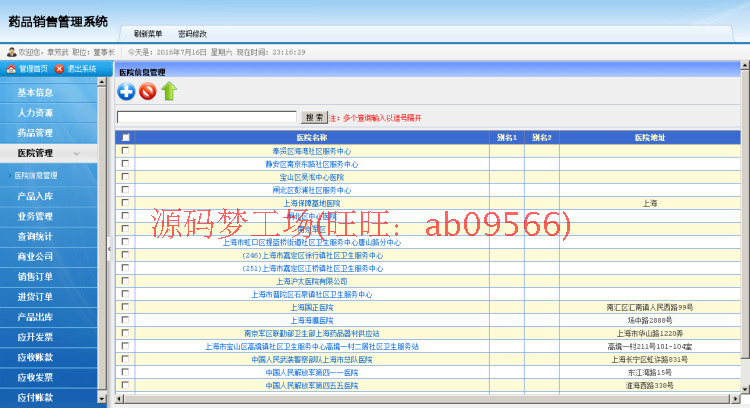Expand the 查询统计 sidebar section
This screenshot has width=750, height=408.
[x=35, y=236]
